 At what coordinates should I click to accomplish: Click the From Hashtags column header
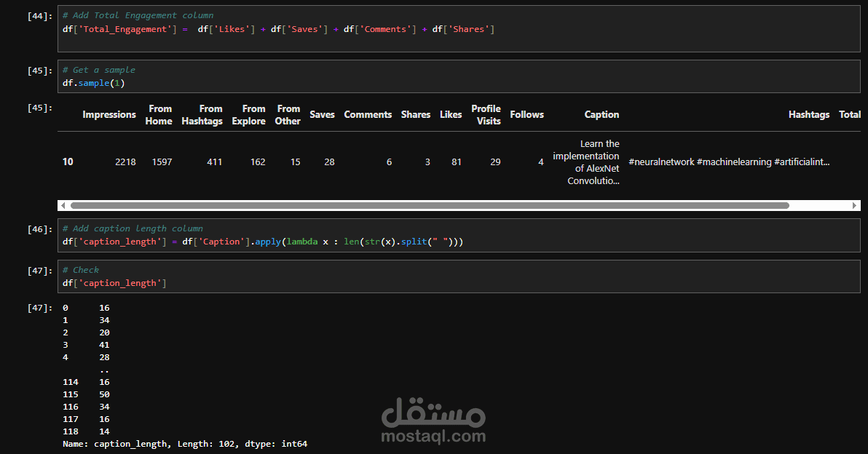point(202,115)
